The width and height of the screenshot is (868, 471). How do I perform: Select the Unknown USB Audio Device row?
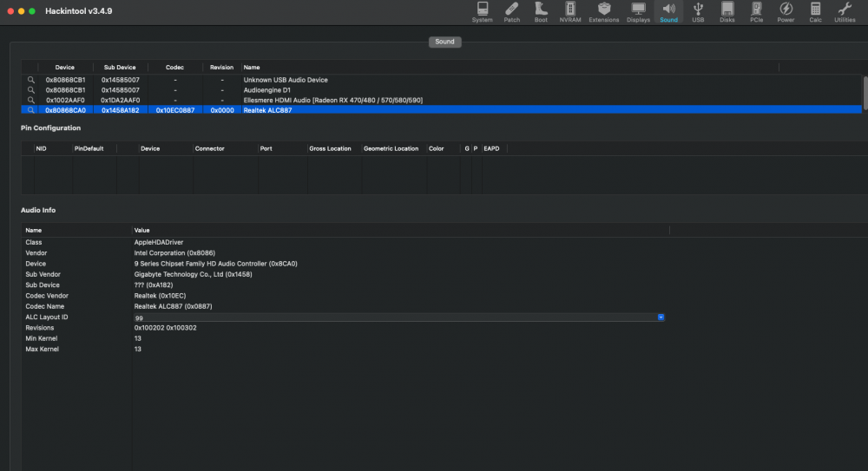tap(441, 80)
